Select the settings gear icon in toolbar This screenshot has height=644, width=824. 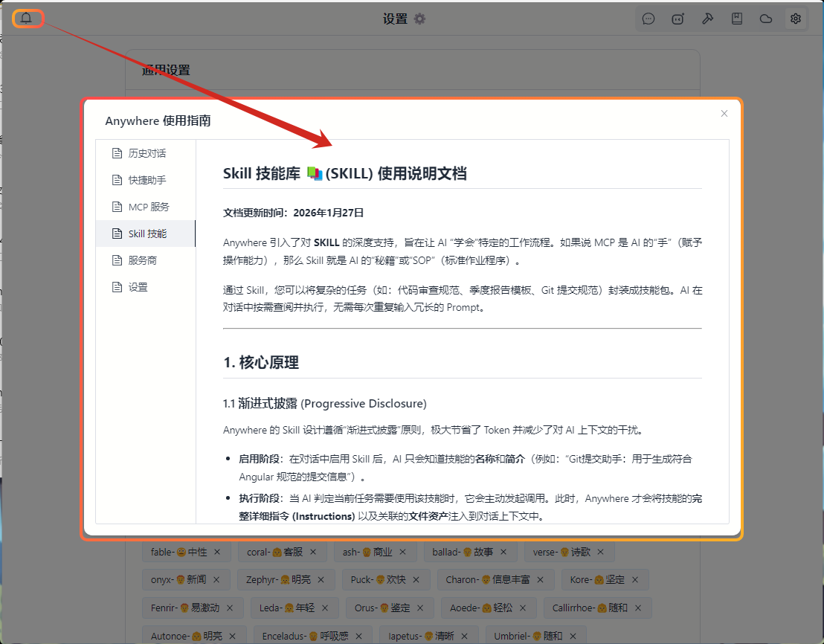[x=795, y=19]
